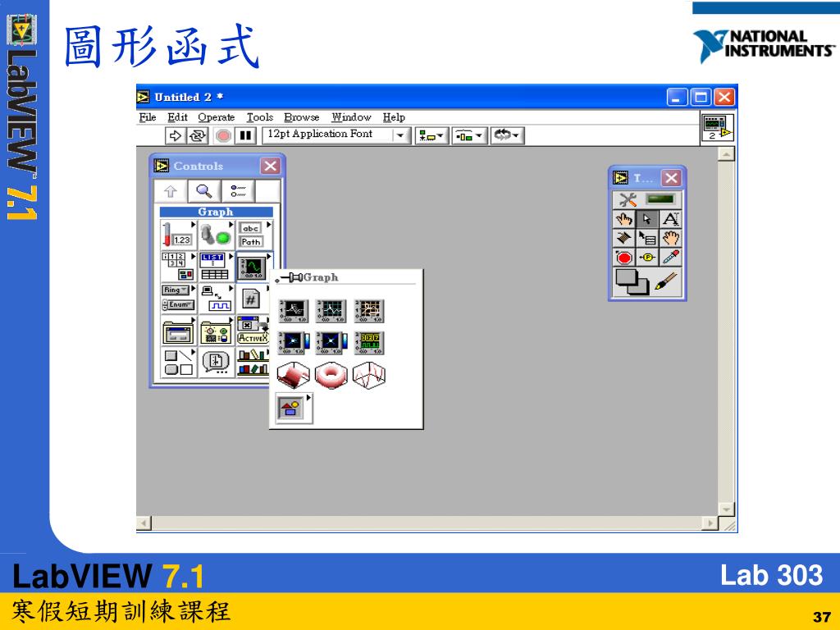Open the Distribute Objects dropdown
Screen dimensions: 840x630
470,135
